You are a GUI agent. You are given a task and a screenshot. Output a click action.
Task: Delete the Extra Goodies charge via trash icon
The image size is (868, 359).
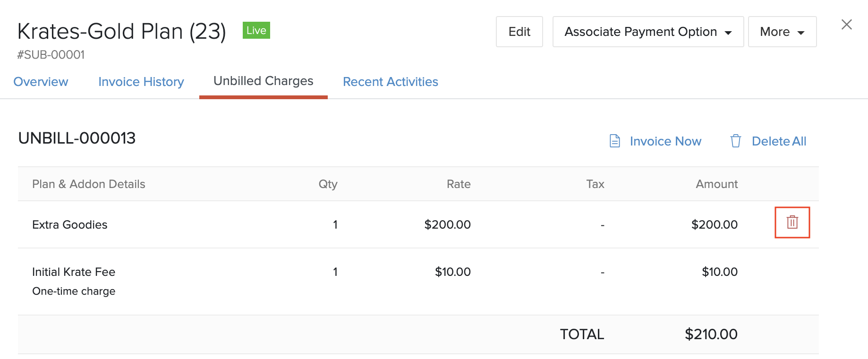[792, 222]
